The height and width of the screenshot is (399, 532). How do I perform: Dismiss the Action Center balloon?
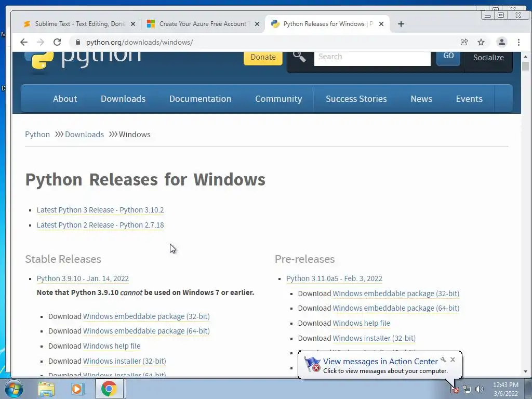453,360
